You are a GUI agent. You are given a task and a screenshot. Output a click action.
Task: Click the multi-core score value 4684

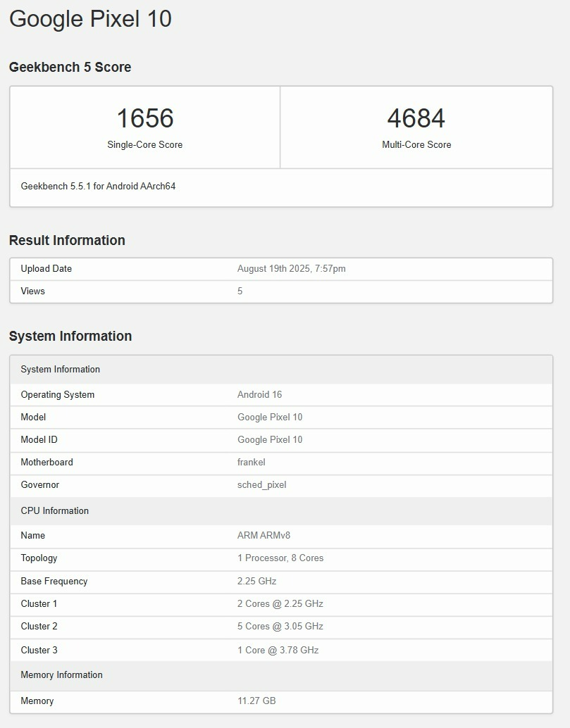[x=416, y=118]
